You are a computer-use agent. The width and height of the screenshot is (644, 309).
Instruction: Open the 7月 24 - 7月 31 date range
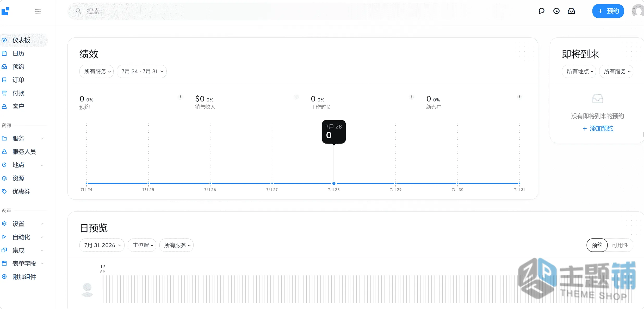[142, 72]
